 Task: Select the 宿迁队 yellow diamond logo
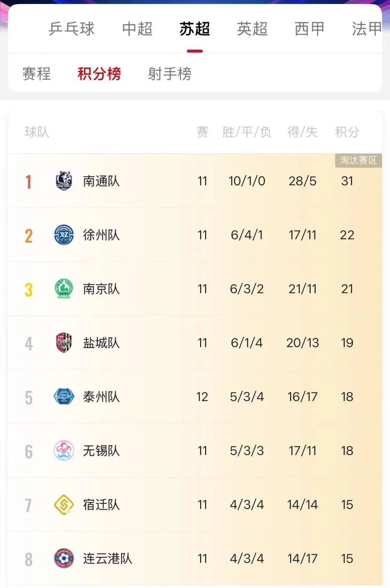(64, 505)
